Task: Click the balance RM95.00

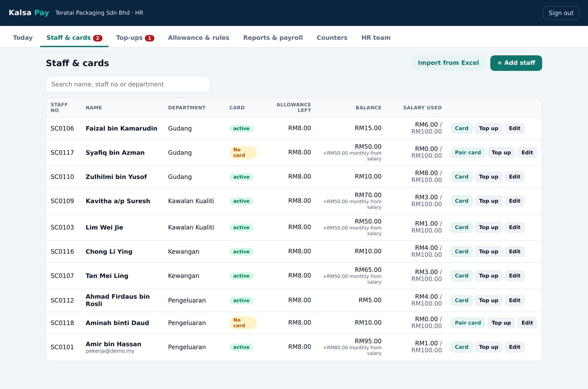Action: click(368, 341)
